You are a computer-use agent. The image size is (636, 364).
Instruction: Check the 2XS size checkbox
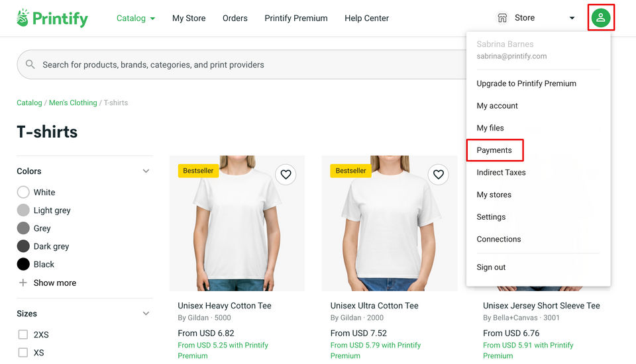click(x=23, y=334)
